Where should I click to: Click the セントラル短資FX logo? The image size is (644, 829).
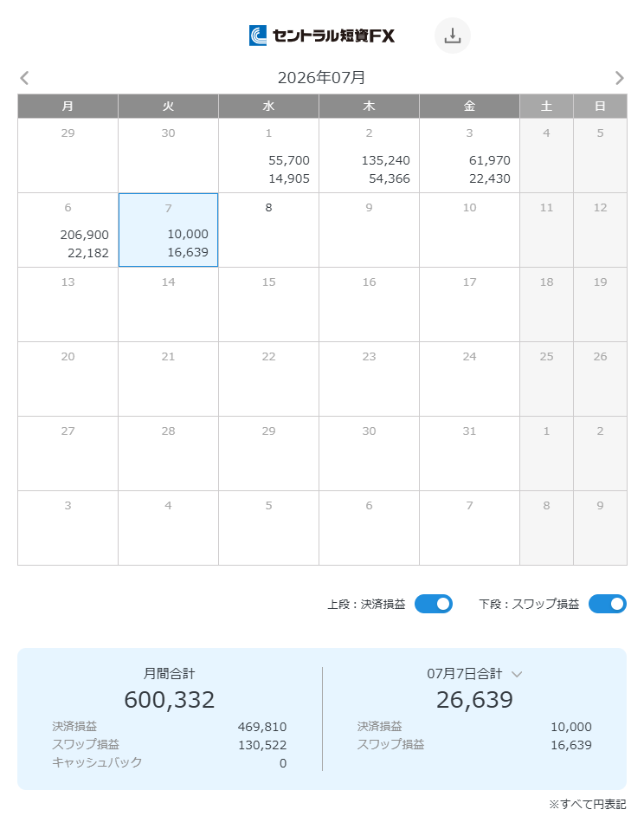click(322, 36)
